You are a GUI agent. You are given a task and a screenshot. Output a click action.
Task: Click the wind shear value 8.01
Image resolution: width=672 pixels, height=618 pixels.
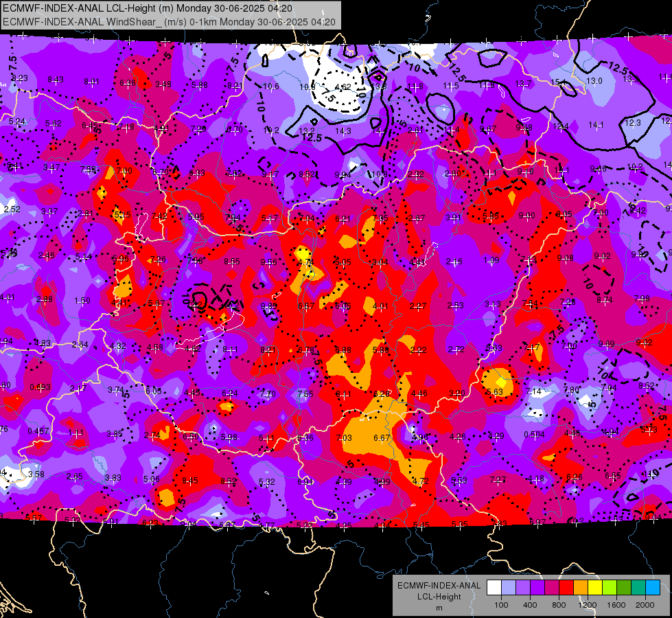[91, 82]
